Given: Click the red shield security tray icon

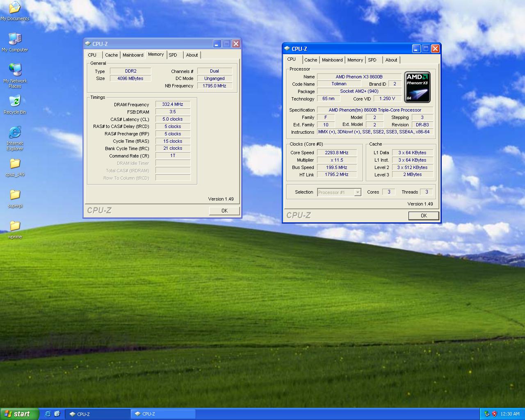Looking at the screenshot, I should point(494,414).
